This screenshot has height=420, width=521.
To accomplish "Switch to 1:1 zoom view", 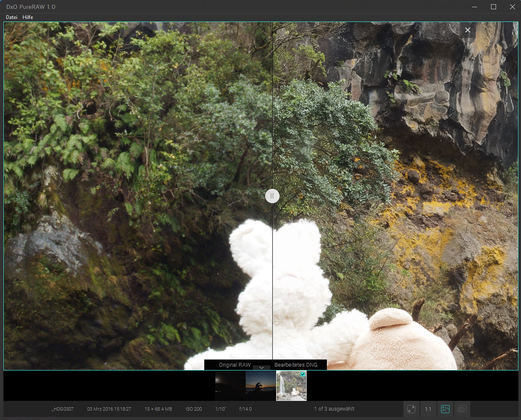I will coord(428,409).
